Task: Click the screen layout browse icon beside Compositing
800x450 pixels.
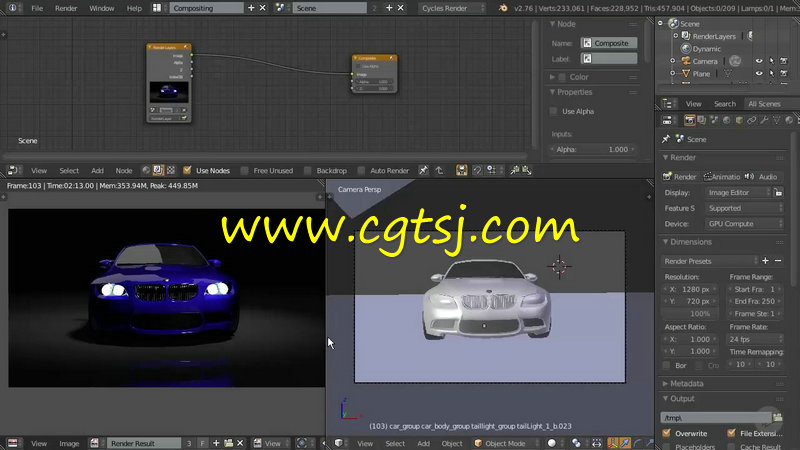Action: [x=157, y=8]
